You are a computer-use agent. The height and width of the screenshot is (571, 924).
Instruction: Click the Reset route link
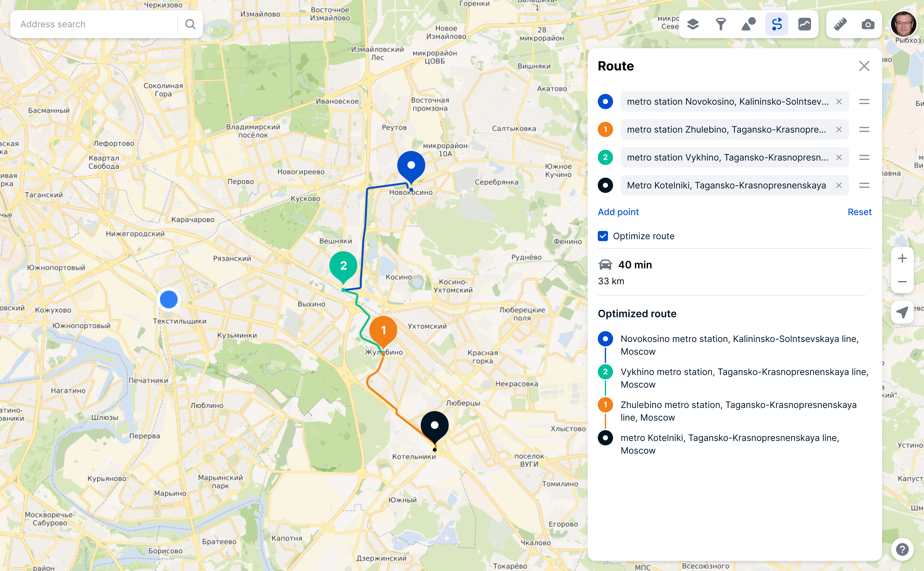(x=859, y=212)
